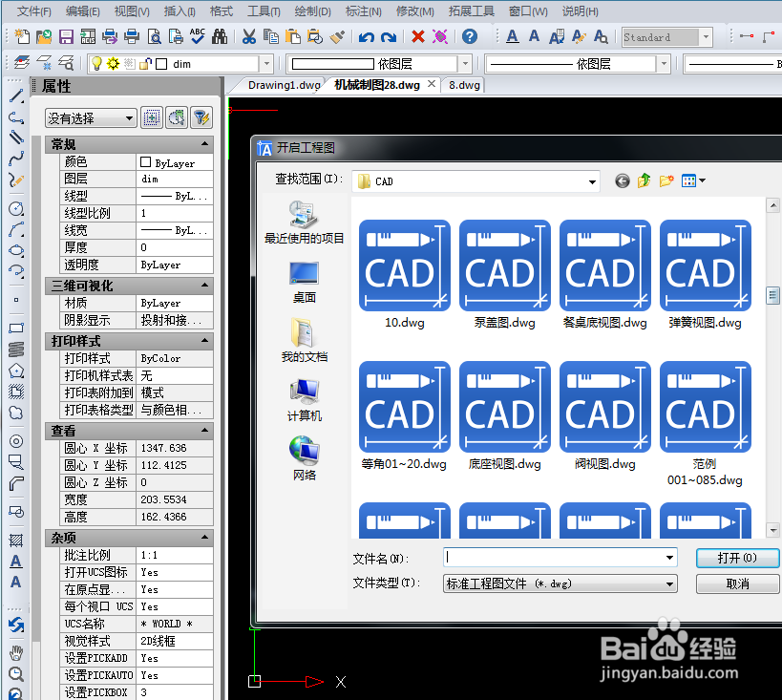782x700 pixels.
Task: Go to 最近使用的项目 location
Action: 304,223
